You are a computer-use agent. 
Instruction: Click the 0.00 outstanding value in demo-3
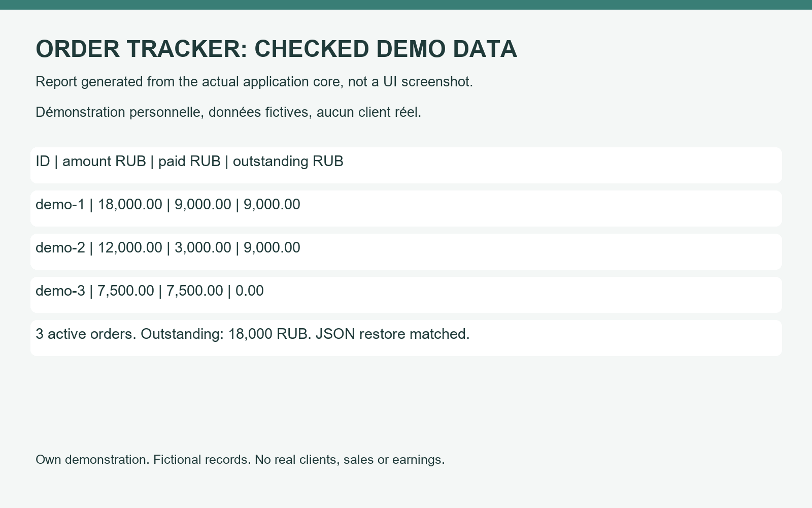tap(250, 291)
